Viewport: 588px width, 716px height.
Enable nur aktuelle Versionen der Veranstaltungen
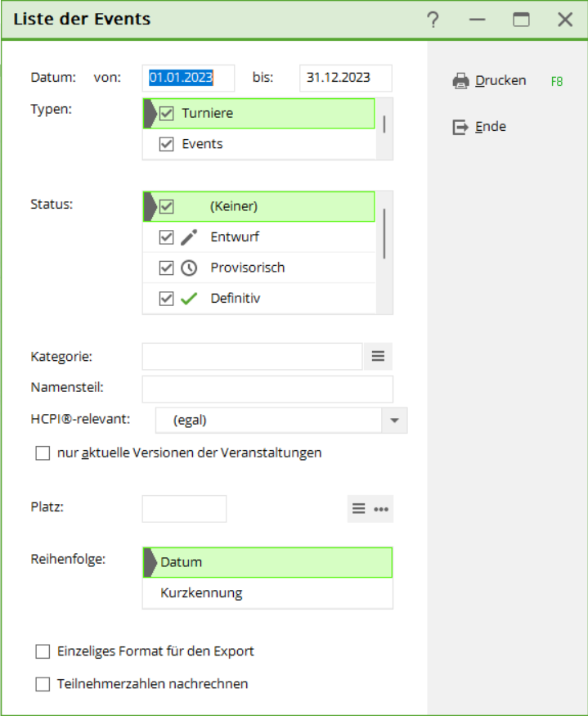click(43, 453)
